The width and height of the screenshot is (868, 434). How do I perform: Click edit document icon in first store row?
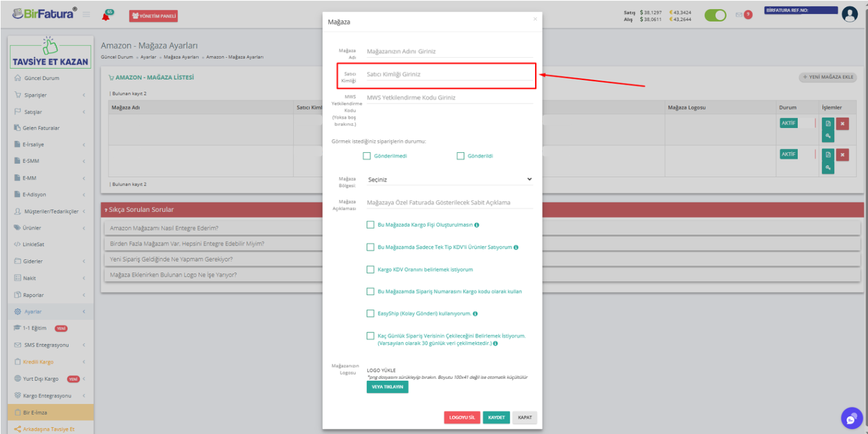click(x=828, y=123)
